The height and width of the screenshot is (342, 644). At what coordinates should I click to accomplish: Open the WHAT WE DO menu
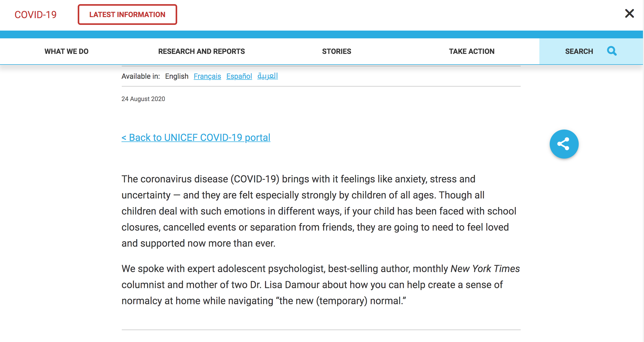coord(66,51)
